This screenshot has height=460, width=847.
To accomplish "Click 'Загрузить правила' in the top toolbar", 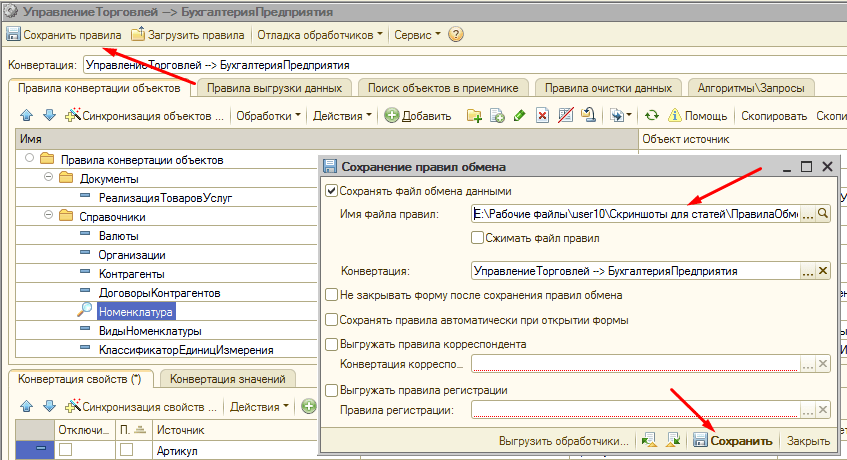I will 188,35.
